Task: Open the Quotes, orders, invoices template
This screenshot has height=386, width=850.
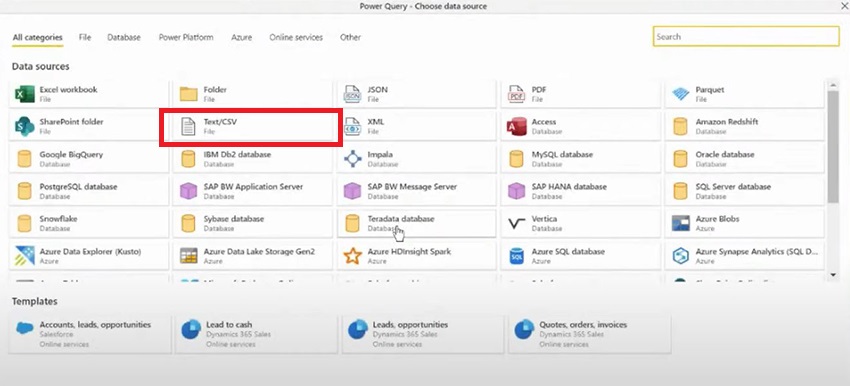Action: [x=589, y=334]
